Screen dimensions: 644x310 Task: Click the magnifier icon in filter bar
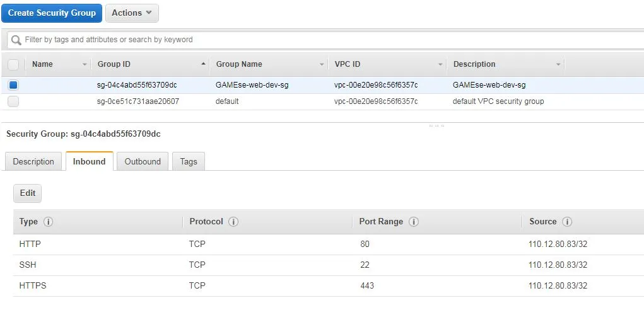point(16,40)
